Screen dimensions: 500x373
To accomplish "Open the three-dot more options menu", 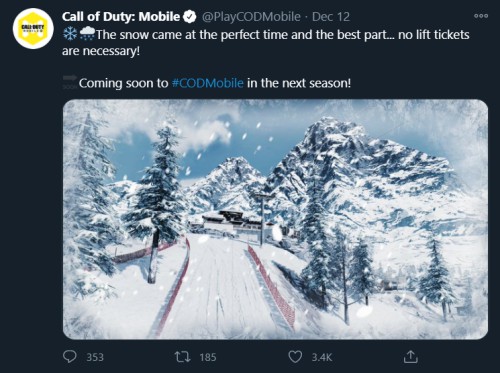I will (481, 16).
